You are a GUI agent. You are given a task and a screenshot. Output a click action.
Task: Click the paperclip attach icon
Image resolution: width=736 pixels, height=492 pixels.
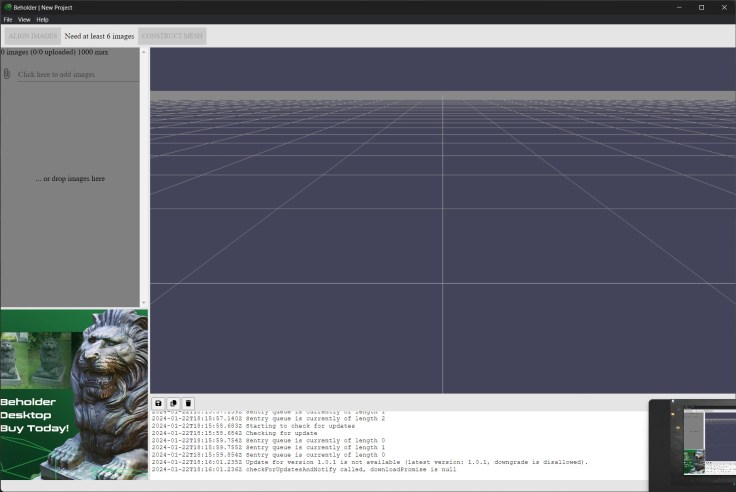point(7,74)
